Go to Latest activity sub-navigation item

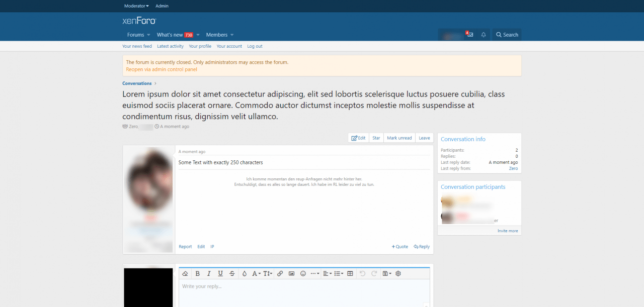[x=170, y=46]
